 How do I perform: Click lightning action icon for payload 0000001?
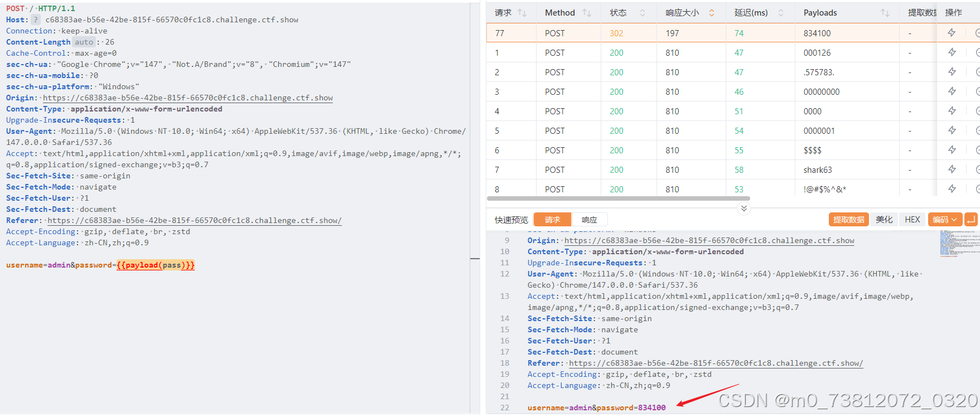(952, 130)
